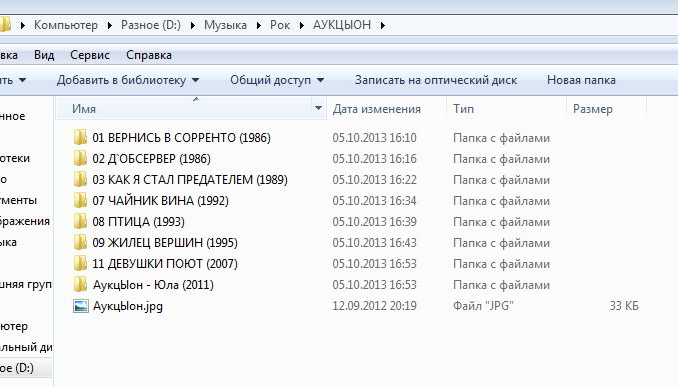Open Добавить в библиотеку dropdown
The width and height of the screenshot is (678, 387).
pos(195,80)
